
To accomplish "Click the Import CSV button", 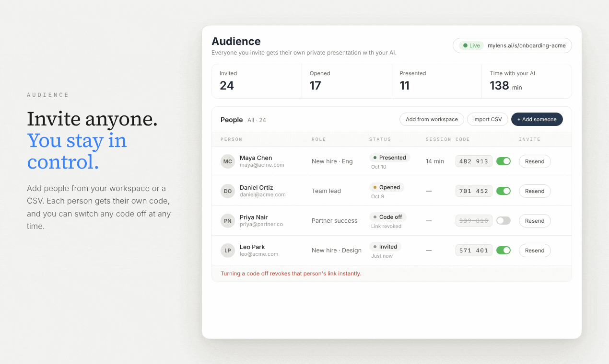I will (x=487, y=119).
